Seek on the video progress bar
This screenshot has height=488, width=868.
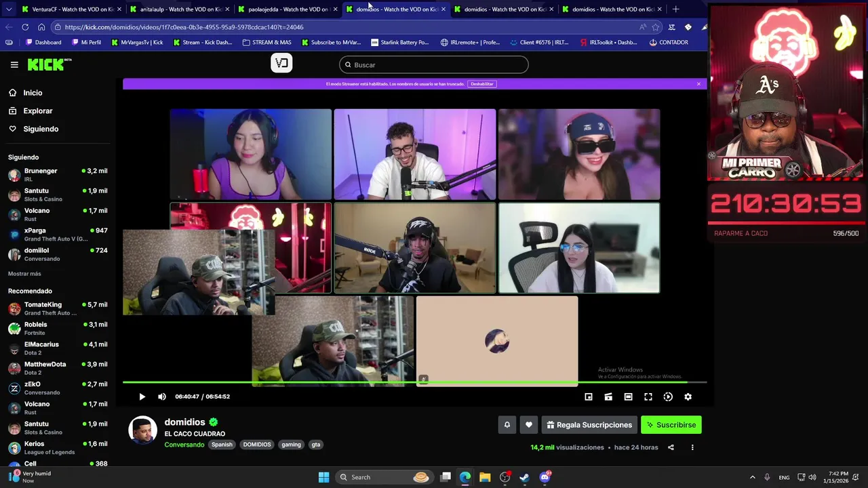click(414, 383)
